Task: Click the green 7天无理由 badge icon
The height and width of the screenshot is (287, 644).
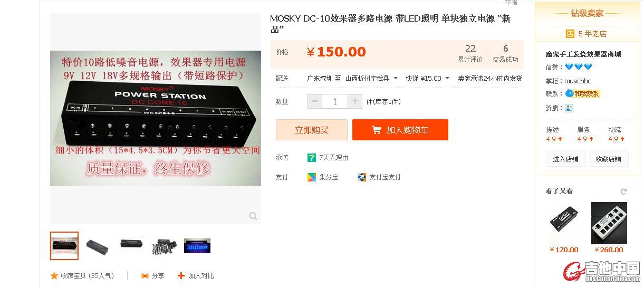Action: tap(312, 157)
